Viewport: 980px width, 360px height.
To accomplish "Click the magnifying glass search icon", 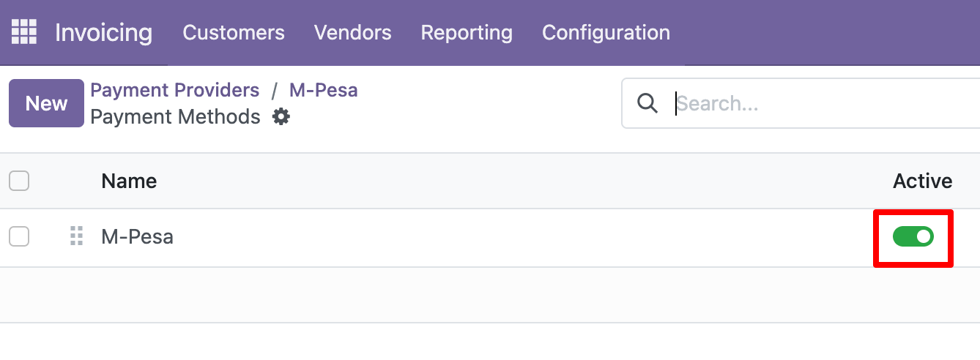I will [647, 103].
